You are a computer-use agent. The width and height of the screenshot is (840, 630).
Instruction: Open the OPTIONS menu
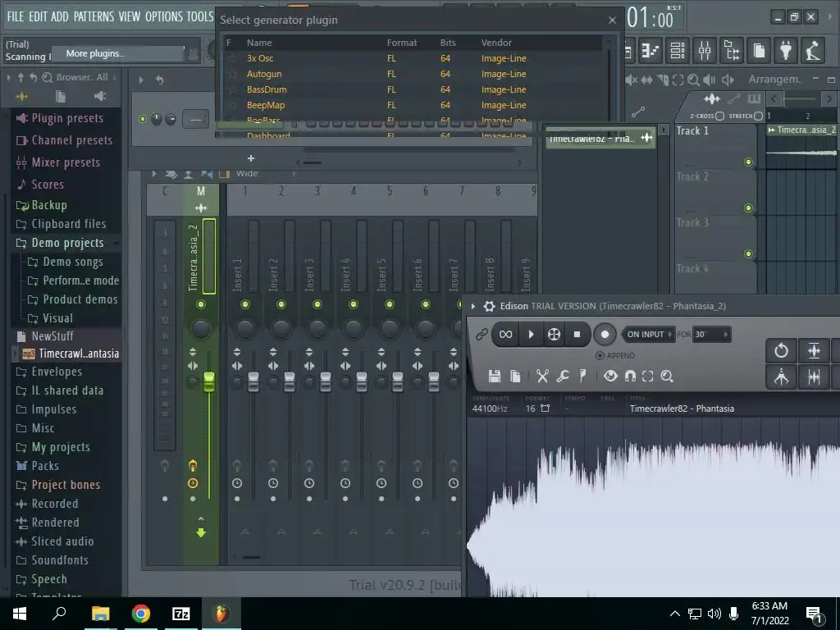164,16
